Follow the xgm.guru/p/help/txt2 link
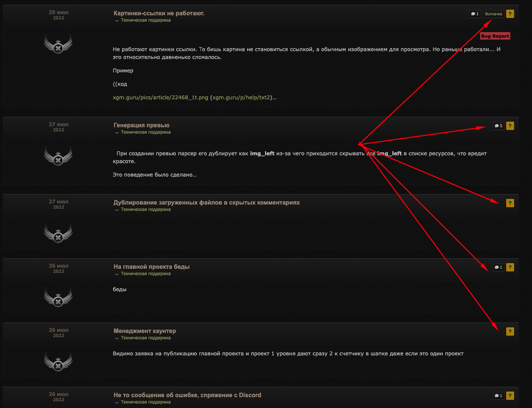 241,97
